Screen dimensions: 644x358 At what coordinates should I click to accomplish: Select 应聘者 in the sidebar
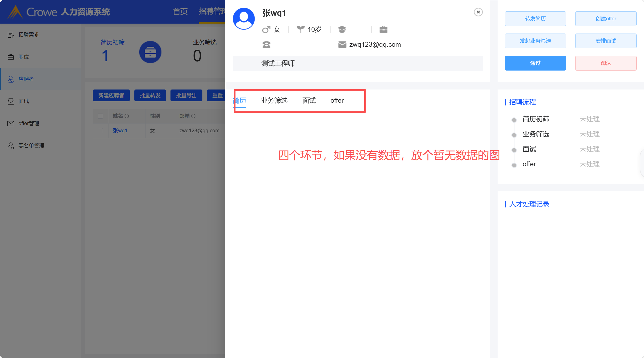tap(26, 79)
